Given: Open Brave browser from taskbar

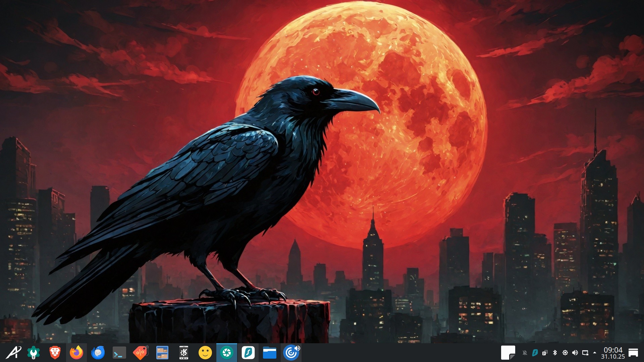Looking at the screenshot, I should (55, 353).
